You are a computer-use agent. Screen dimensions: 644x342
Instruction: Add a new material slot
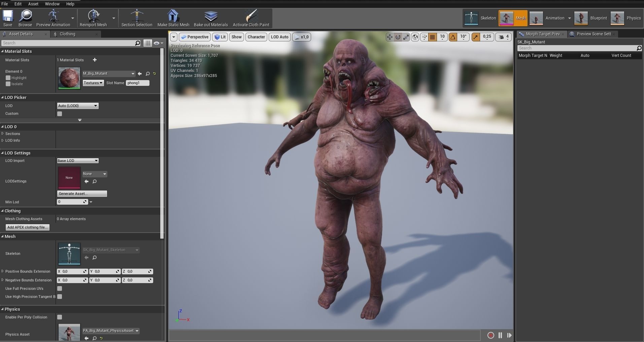click(x=95, y=60)
